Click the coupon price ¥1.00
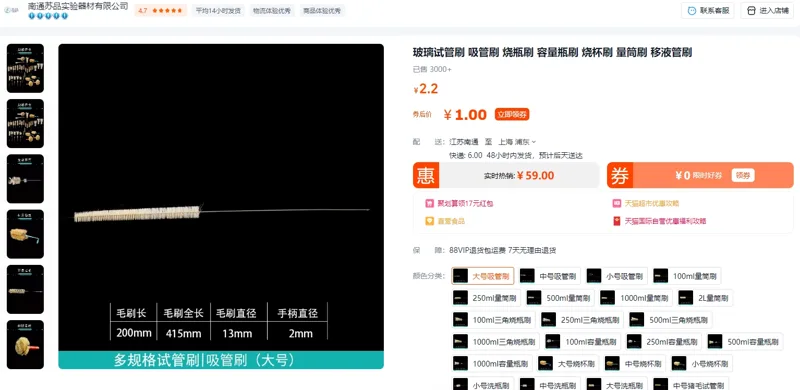The width and height of the screenshot is (800, 390). pos(465,114)
